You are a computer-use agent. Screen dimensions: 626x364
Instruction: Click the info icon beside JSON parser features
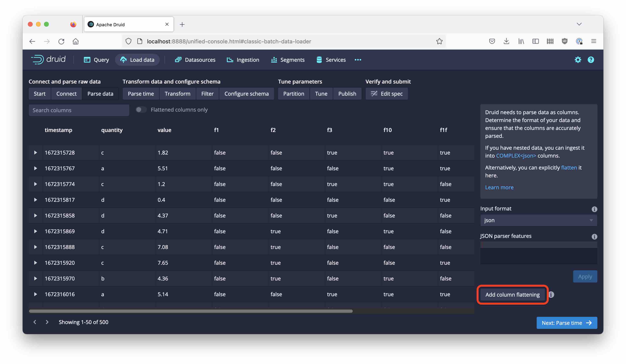pyautogui.click(x=594, y=236)
